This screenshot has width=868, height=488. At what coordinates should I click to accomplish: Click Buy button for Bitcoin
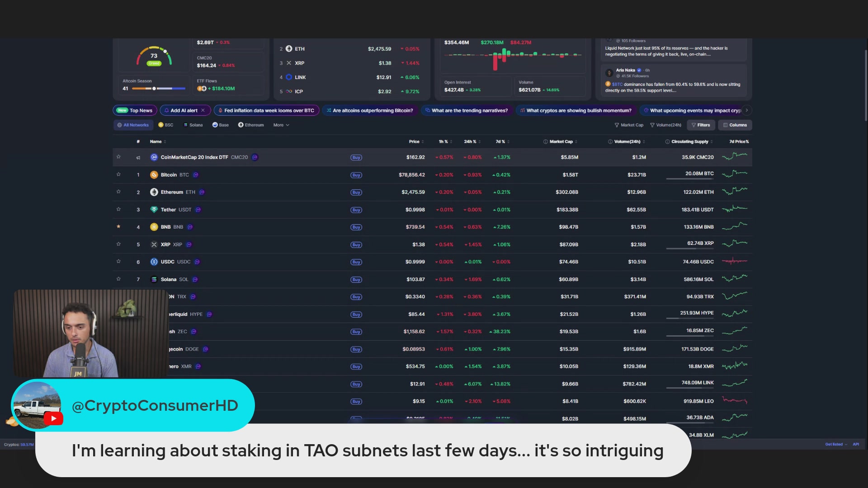tap(356, 175)
